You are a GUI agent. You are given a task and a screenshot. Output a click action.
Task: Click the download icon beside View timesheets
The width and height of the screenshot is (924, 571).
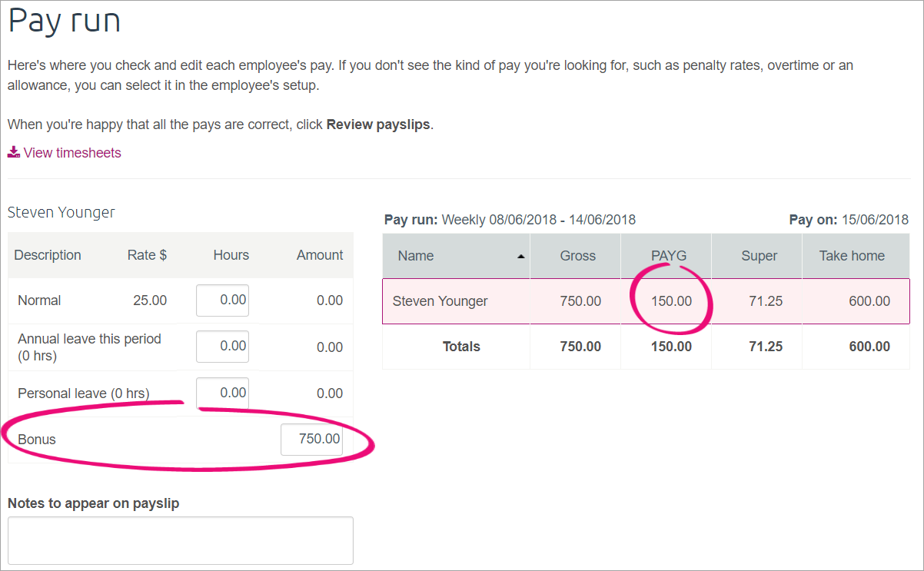tap(14, 152)
